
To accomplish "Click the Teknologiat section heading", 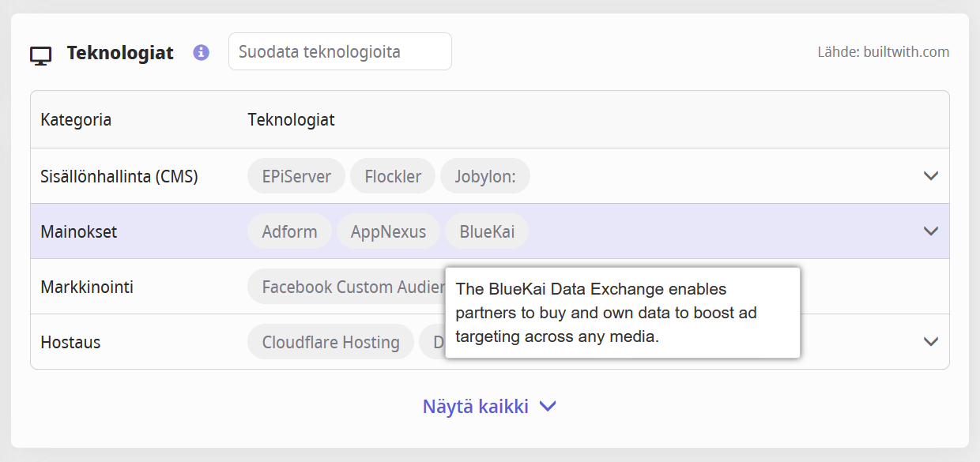I will tap(120, 53).
